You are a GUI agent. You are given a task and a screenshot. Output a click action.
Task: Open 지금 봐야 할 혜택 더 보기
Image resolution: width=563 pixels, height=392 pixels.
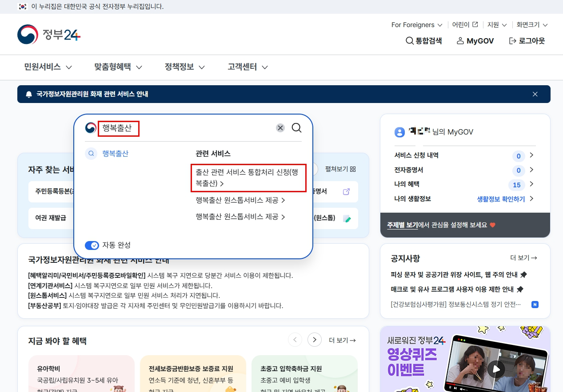click(342, 341)
